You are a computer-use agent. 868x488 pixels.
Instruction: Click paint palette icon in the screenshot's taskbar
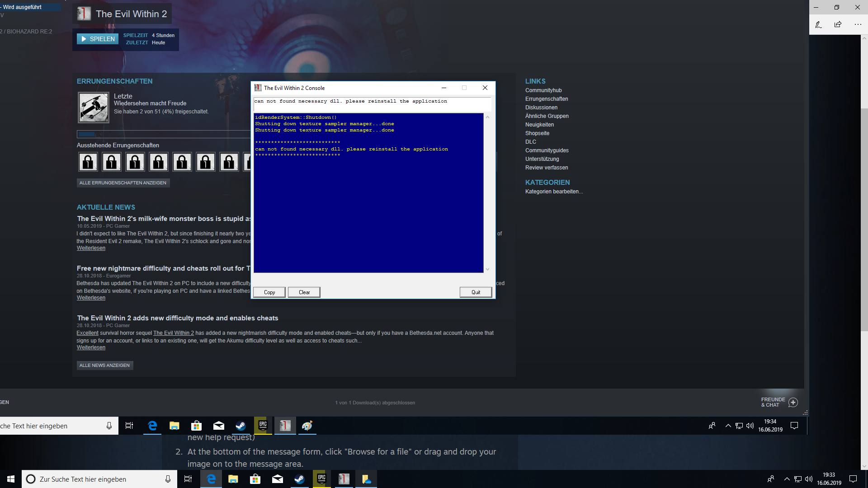pyautogui.click(x=307, y=426)
